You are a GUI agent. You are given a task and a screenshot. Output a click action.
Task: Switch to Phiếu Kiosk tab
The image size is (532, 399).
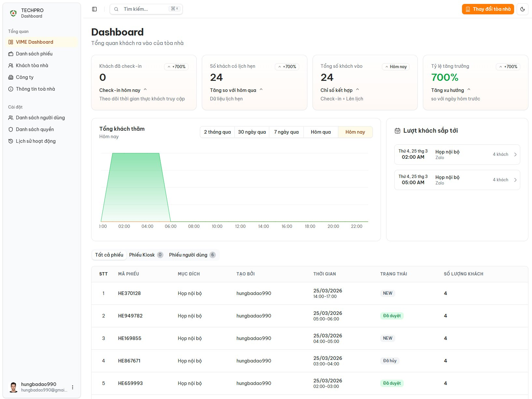point(146,255)
